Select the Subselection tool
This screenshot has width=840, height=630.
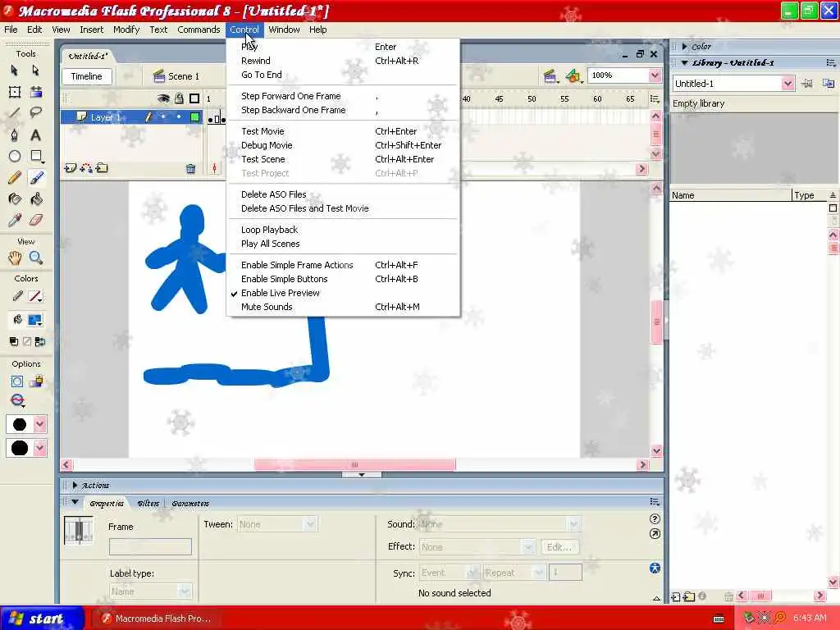[35, 71]
